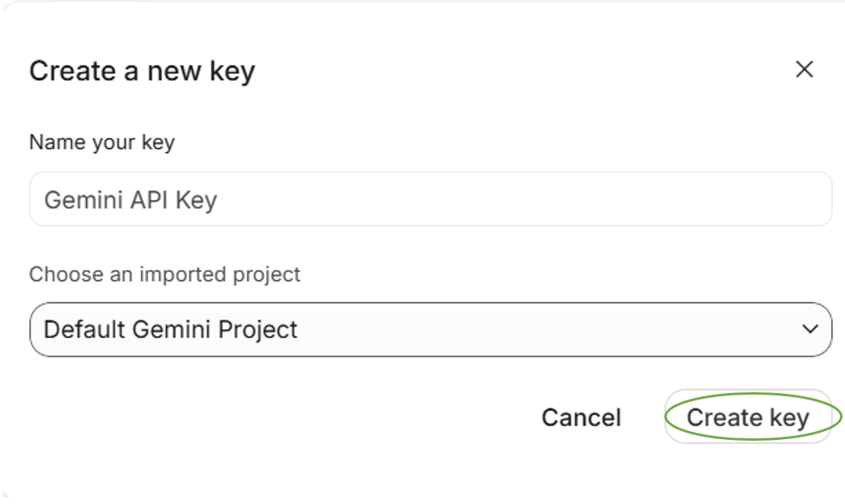Select the Default Gemini Project combo box

(430, 329)
